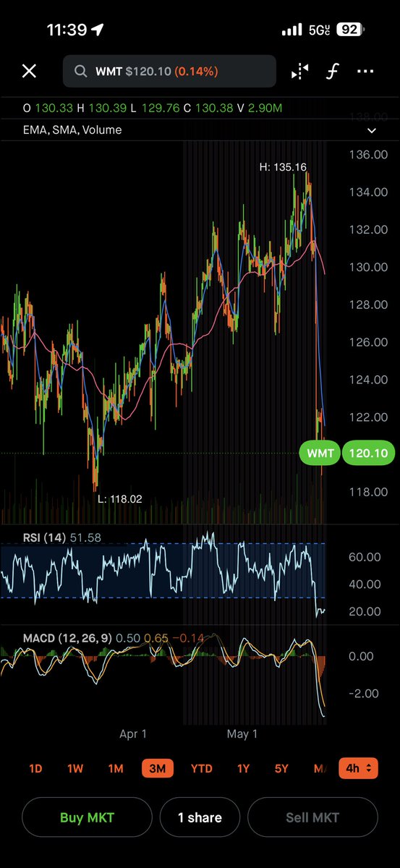The image size is (400, 868).
Task: Expand the EMA, SMA, Volume chevron
Action: tap(373, 131)
